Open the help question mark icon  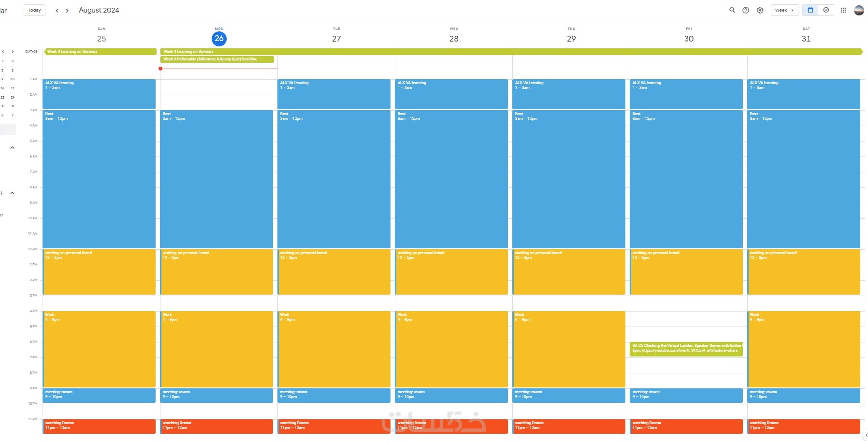click(x=746, y=10)
